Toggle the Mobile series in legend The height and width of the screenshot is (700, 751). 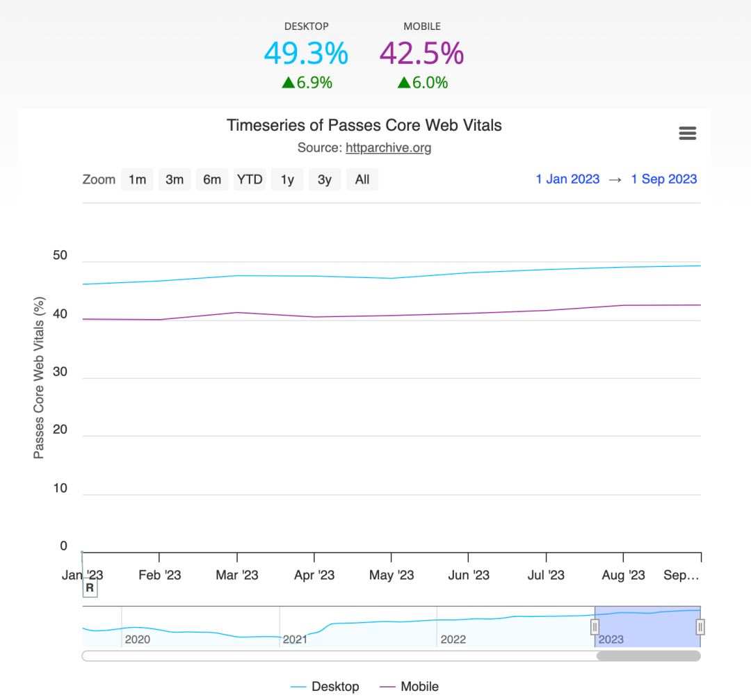[409, 687]
